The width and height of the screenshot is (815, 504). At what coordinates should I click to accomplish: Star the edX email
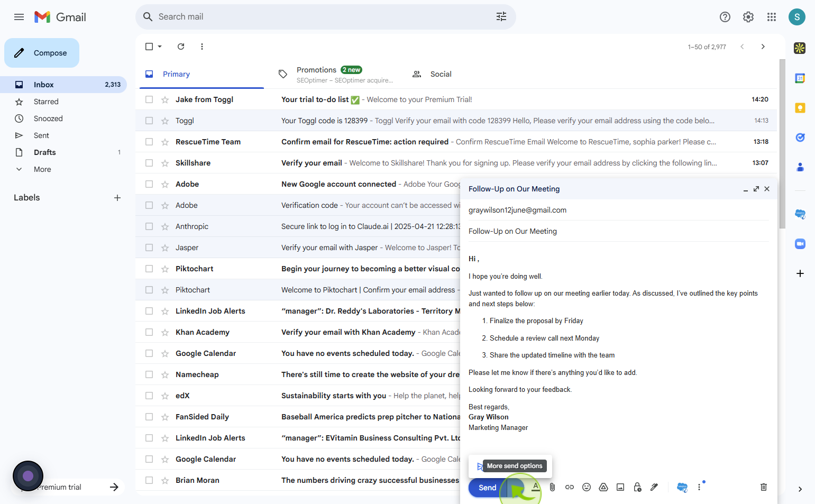165,396
